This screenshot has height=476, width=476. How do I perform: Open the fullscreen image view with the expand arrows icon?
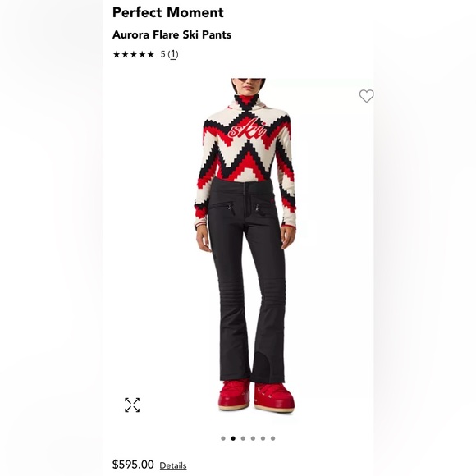(x=132, y=405)
